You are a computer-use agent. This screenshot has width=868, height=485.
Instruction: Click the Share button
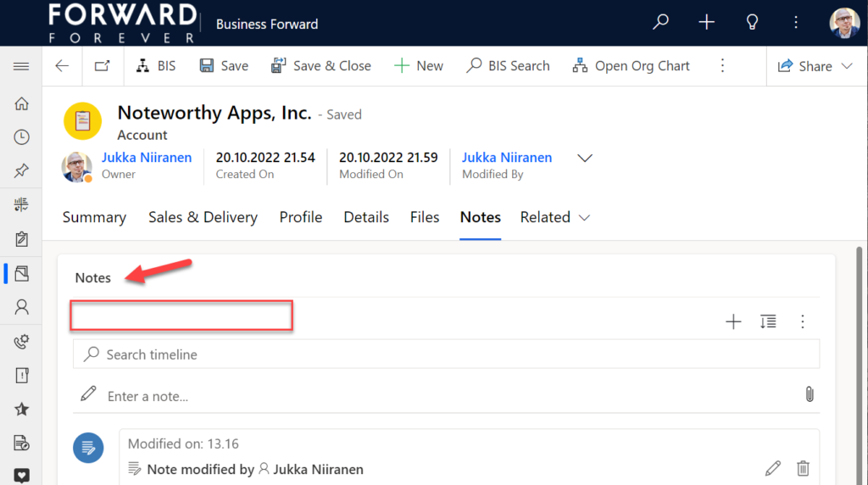804,66
